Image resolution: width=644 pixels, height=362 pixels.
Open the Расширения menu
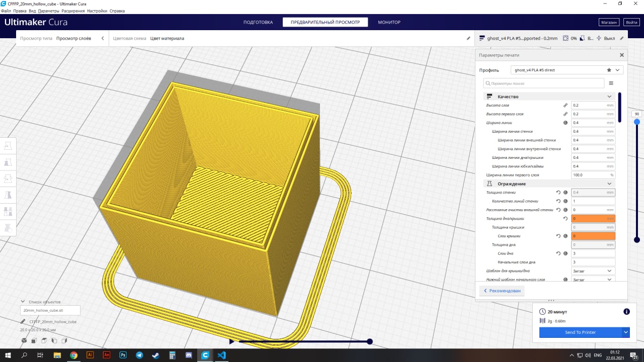click(x=73, y=11)
